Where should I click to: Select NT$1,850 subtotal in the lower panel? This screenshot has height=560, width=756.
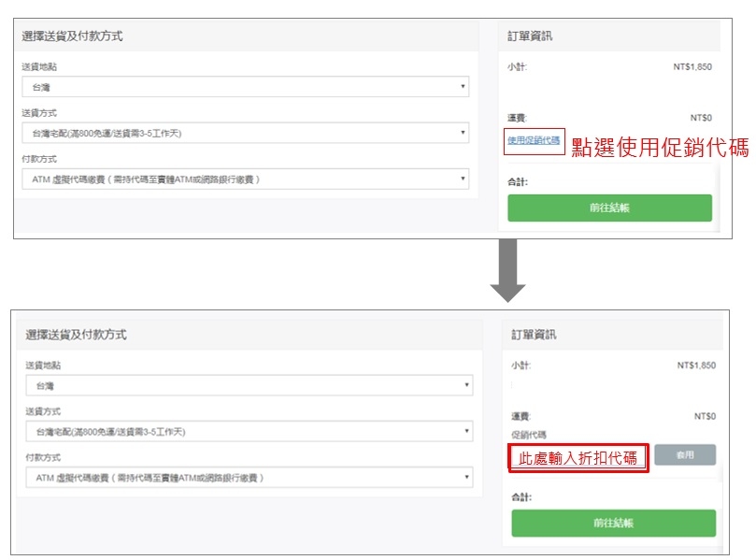tap(695, 365)
